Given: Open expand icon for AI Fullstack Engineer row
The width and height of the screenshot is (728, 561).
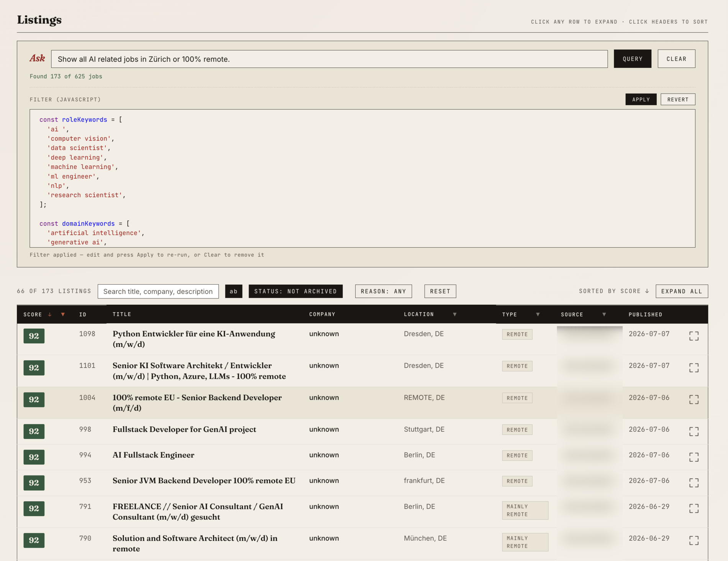Looking at the screenshot, I should point(694,457).
